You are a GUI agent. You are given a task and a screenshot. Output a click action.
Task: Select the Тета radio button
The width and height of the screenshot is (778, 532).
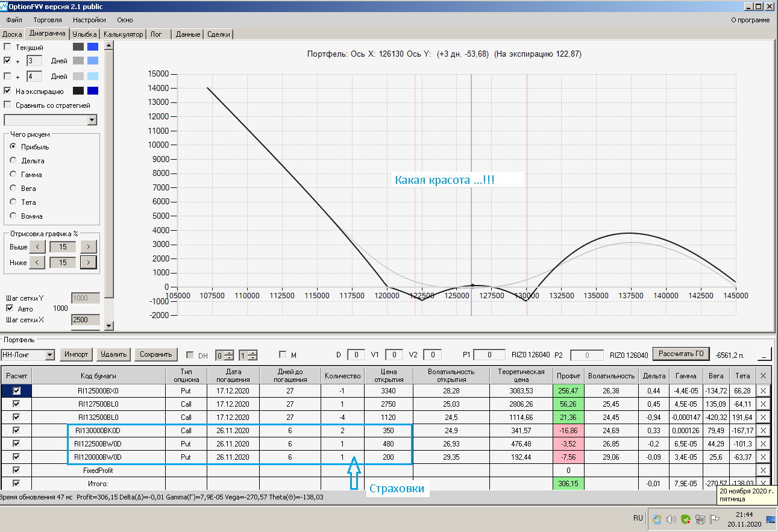click(x=13, y=202)
